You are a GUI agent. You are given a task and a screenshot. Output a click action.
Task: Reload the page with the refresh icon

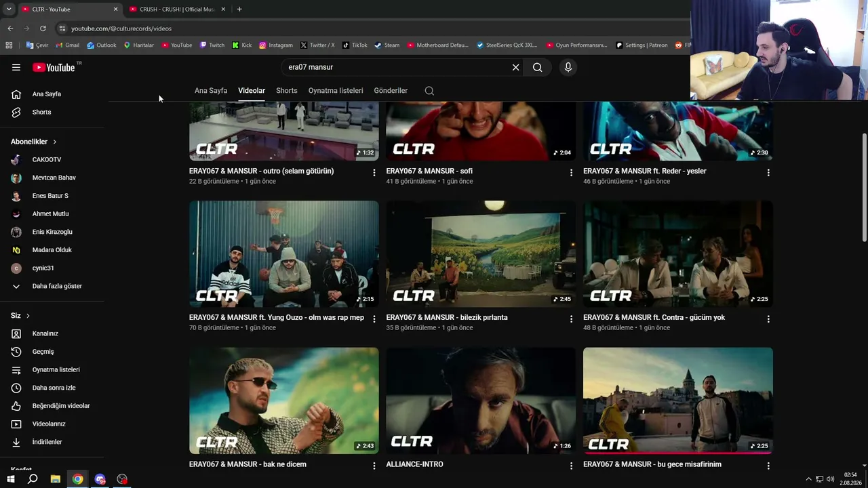pos(43,28)
